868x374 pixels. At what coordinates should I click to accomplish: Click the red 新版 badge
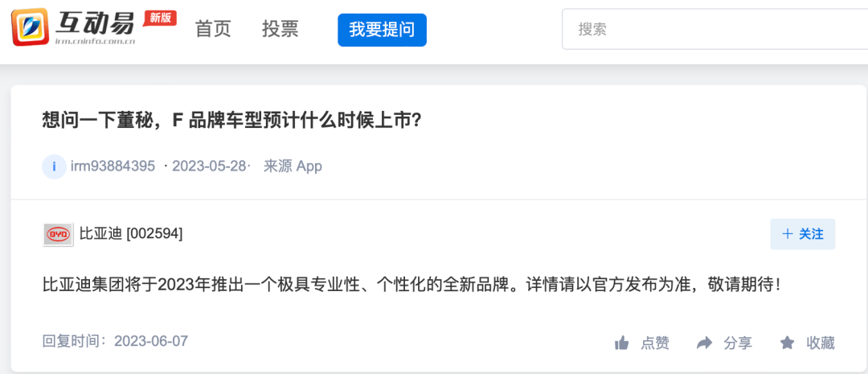click(161, 18)
